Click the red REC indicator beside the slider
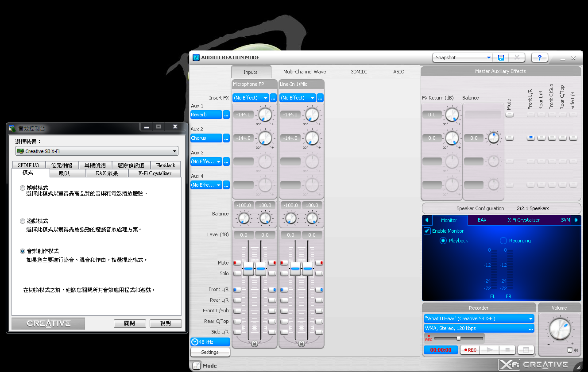The width and height of the screenshot is (588, 372). coord(429,338)
